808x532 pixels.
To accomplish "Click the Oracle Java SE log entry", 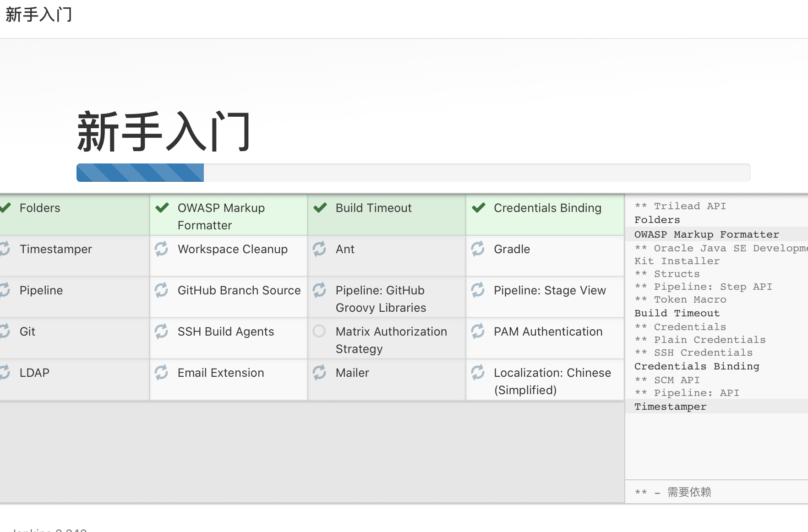I will pyautogui.click(x=721, y=255).
